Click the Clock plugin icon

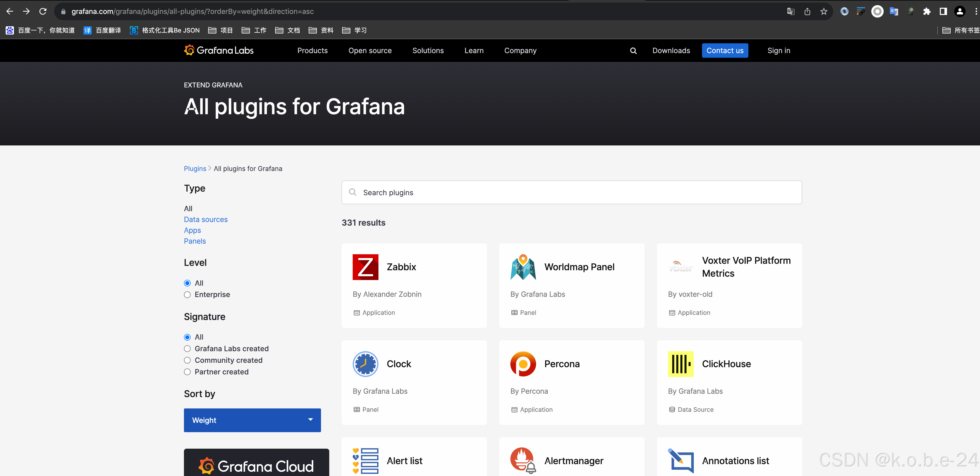[x=365, y=364]
